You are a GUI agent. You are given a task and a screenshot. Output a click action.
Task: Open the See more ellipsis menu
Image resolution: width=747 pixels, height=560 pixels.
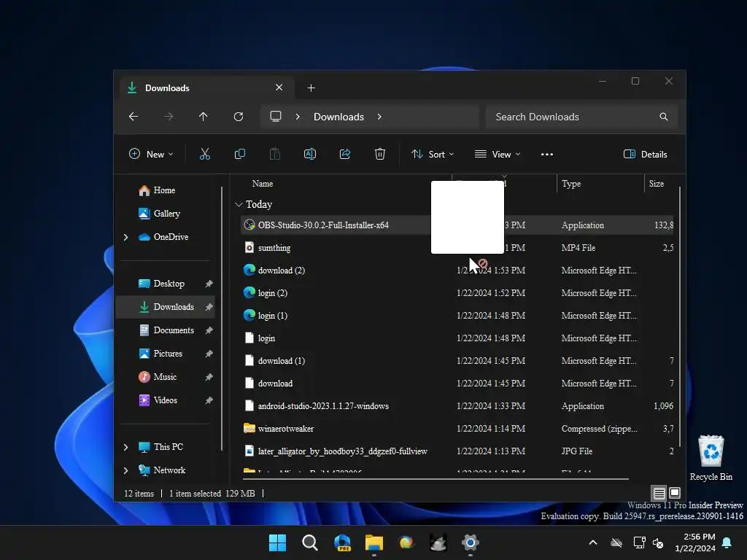click(x=547, y=155)
